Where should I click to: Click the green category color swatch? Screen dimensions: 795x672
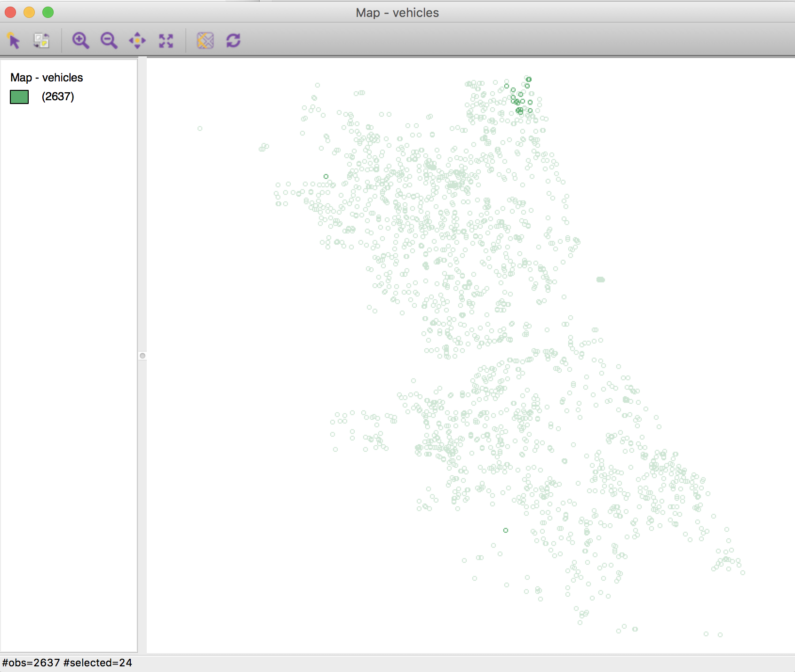click(x=19, y=98)
